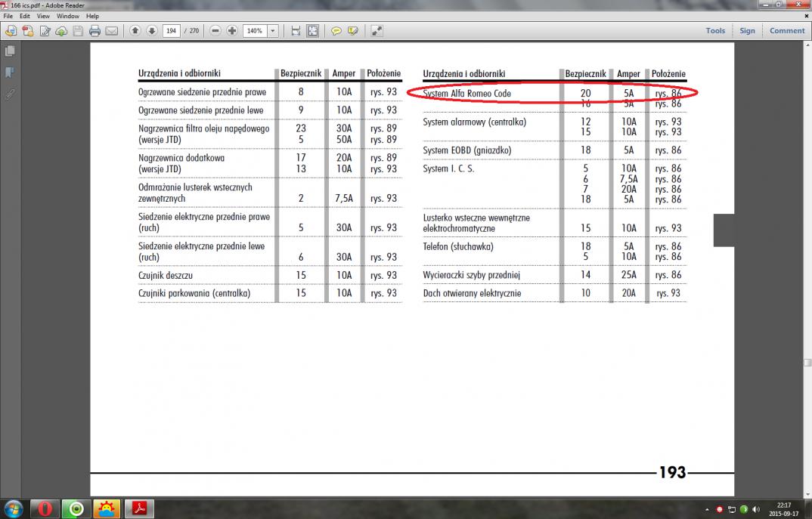Screen dimensions: 812x519
Task: Click 'Odmrażanie lusterek wstecznych' text
Action: tap(195, 187)
